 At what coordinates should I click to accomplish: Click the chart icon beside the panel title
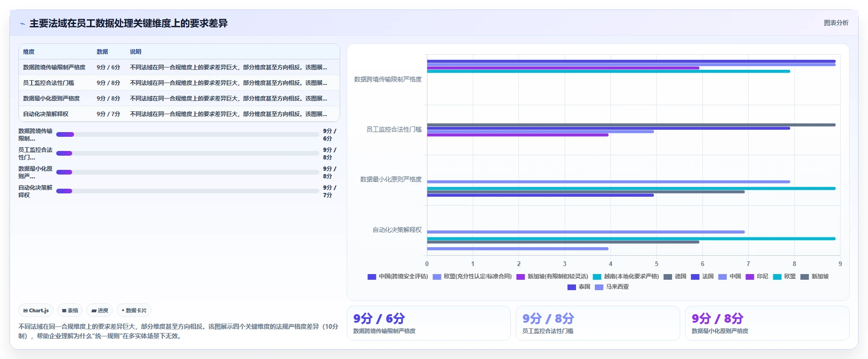coord(22,24)
